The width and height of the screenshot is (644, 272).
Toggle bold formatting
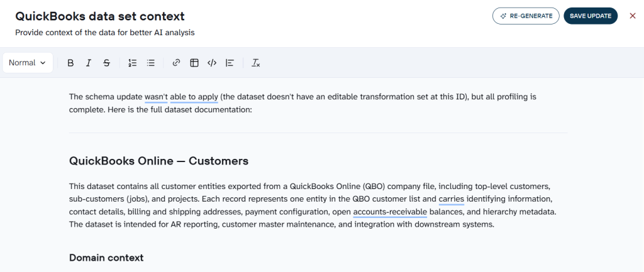click(70, 63)
